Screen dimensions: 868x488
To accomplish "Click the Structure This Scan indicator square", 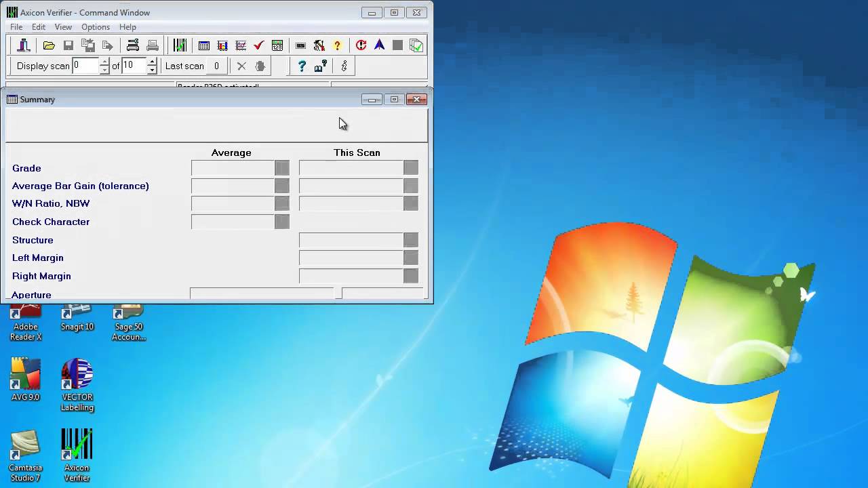I will click(411, 240).
